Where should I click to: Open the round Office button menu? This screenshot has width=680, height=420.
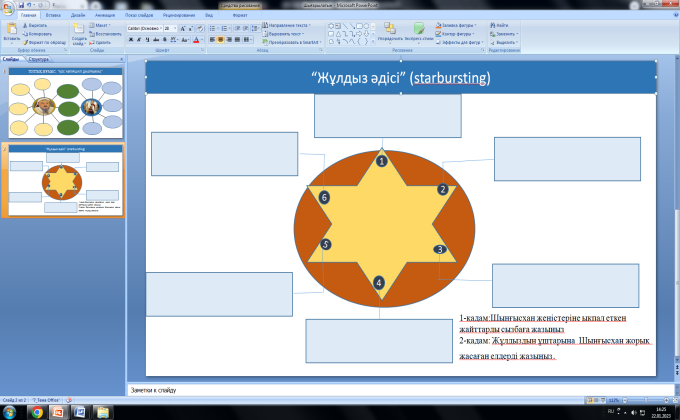[x=8, y=8]
